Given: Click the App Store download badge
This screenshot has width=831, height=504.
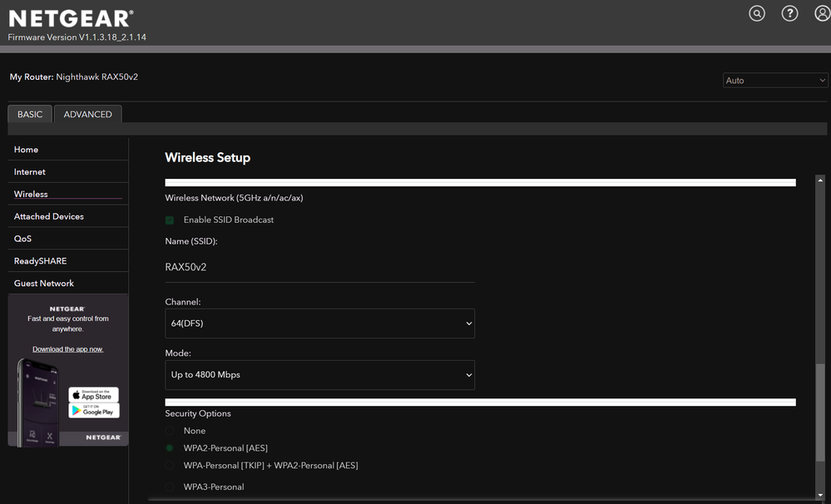Looking at the screenshot, I should click(x=93, y=394).
